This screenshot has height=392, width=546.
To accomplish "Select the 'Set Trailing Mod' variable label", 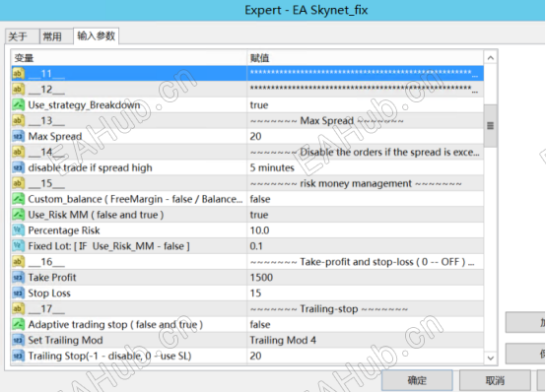I will coord(65,340).
